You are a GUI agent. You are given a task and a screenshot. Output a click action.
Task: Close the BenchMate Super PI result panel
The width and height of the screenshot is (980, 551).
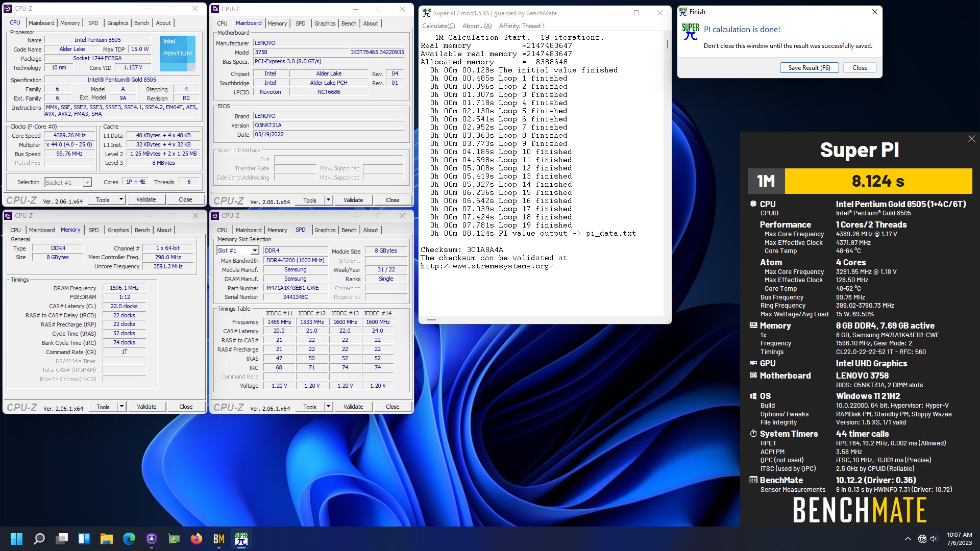[x=971, y=139]
